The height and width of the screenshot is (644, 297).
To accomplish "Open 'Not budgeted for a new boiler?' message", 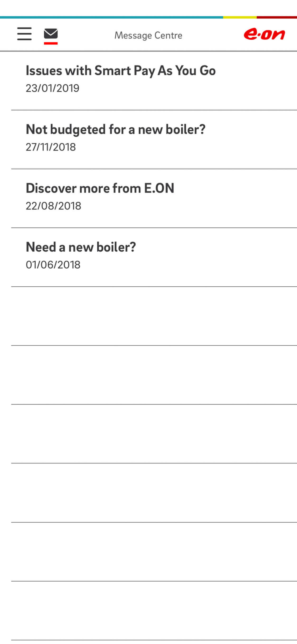I will click(x=115, y=130).
